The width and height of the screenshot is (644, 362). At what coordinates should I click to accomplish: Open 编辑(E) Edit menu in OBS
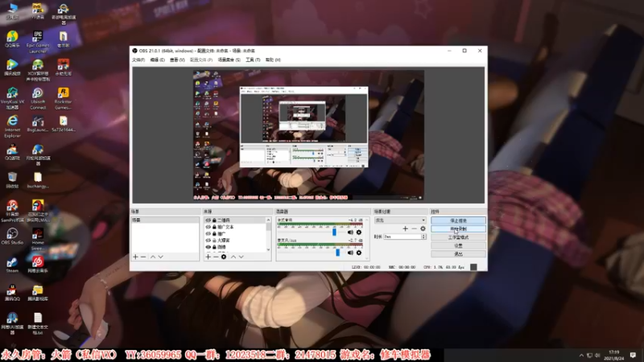pyautogui.click(x=157, y=60)
